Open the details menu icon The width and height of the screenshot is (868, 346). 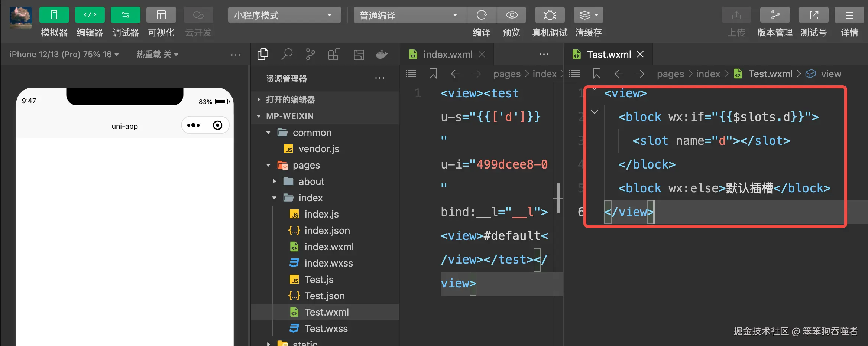[849, 15]
